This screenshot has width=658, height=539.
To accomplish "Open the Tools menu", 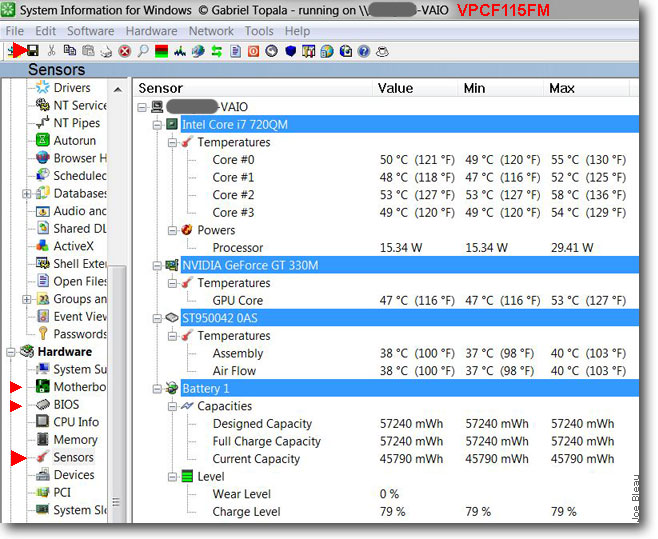I will point(259,31).
